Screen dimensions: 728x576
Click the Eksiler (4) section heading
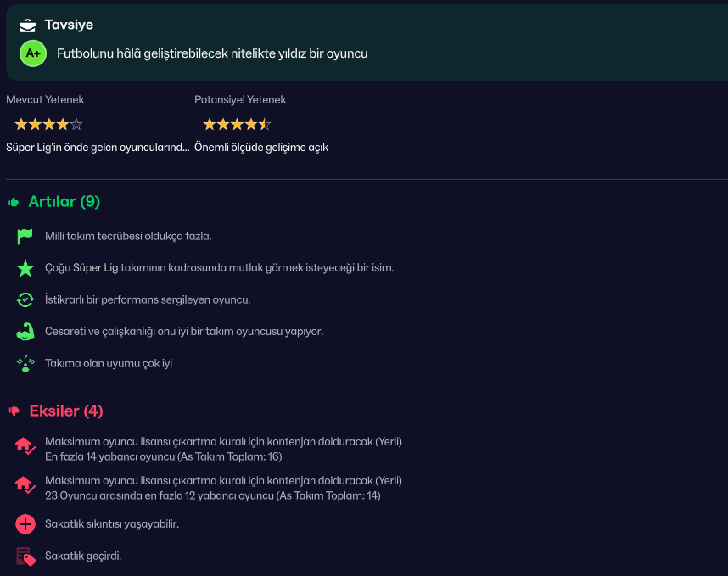click(x=66, y=411)
